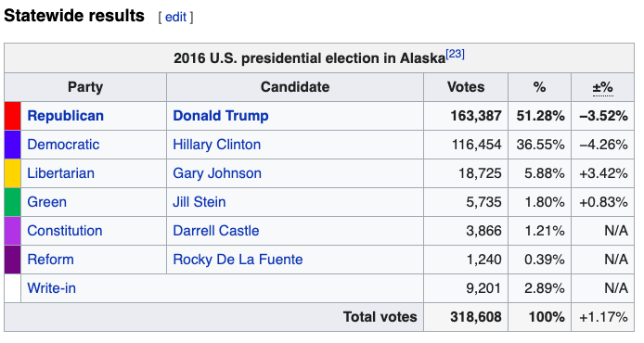Click the green Green party color swatch
The image size is (644, 343).
coord(13,202)
